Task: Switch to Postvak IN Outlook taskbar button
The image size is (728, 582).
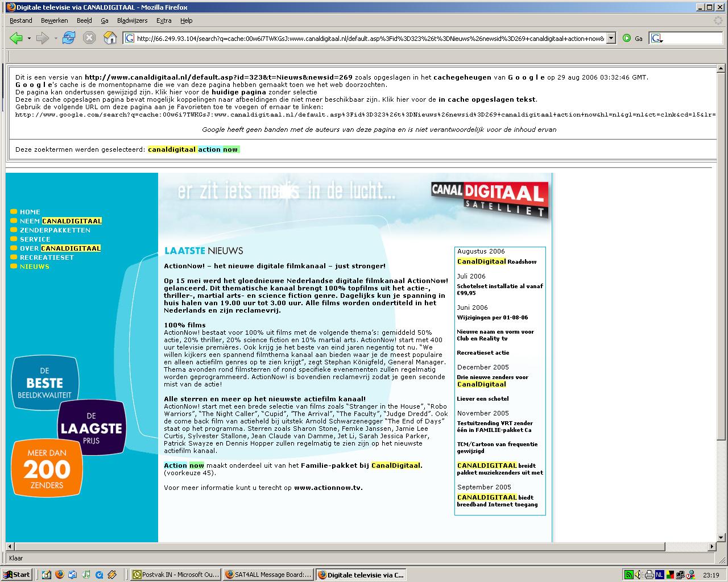Action: click(x=175, y=575)
